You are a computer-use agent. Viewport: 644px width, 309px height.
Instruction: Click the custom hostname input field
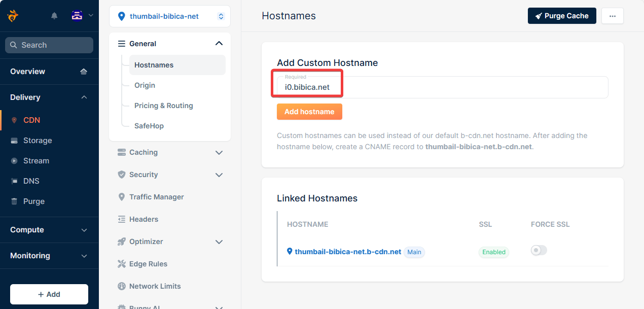442,87
